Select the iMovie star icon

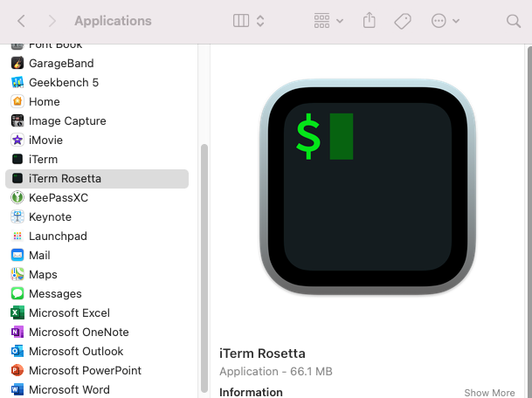(x=17, y=140)
